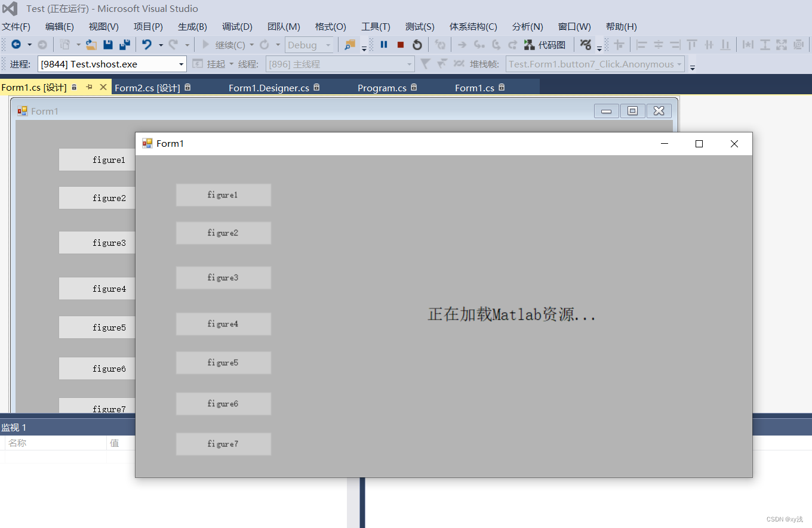Click the Make Same Height icon
This screenshot has width=812, height=528.
click(765, 45)
